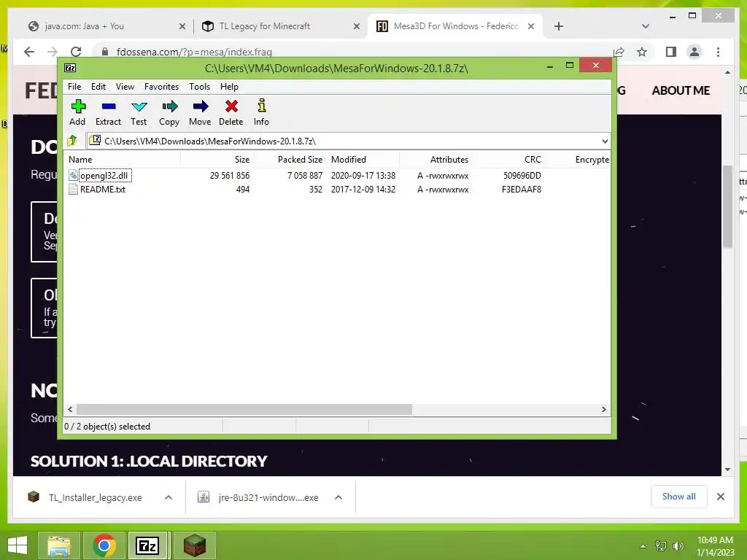Reload the Chrome page

click(75, 52)
